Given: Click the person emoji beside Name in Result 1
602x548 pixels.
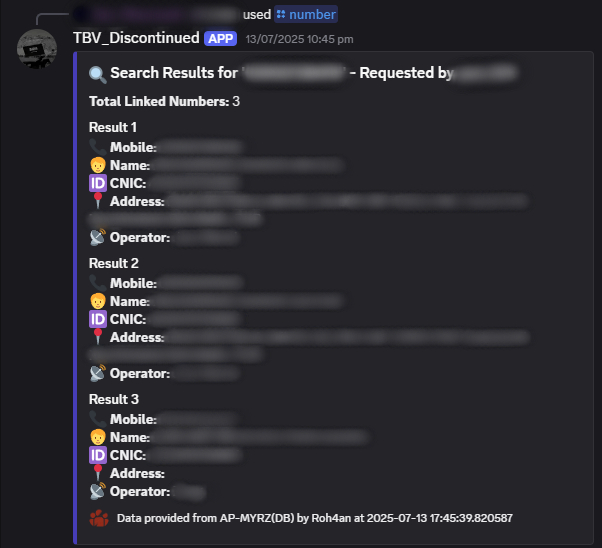Looking at the screenshot, I should point(98,165).
